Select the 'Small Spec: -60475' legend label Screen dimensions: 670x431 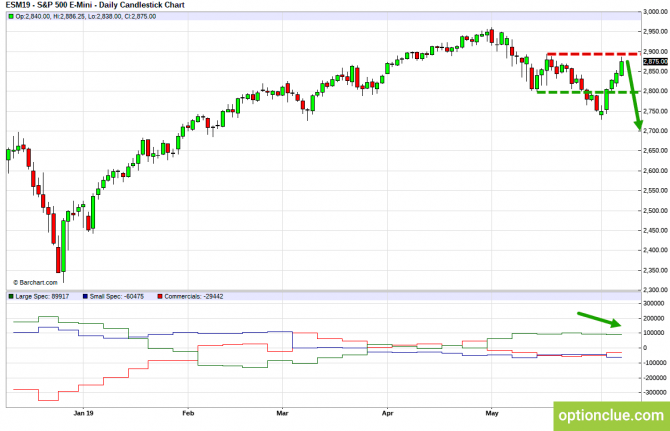tap(117, 296)
